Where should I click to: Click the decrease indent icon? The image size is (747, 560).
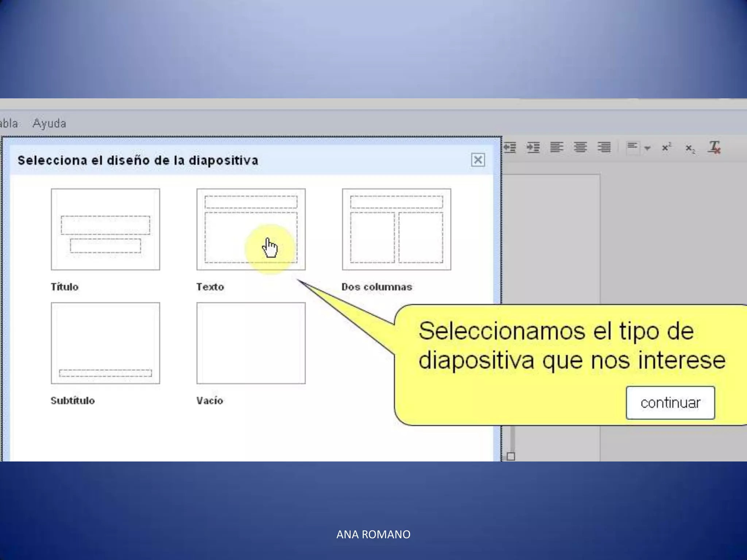510,148
